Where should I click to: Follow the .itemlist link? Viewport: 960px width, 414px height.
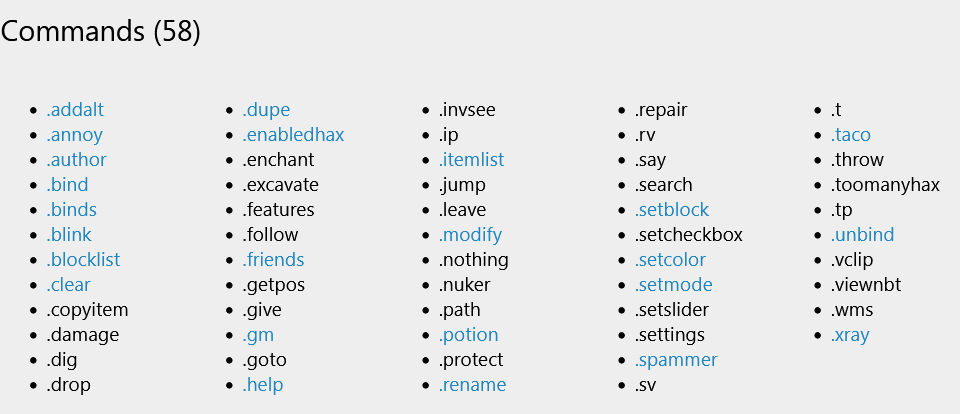click(471, 160)
